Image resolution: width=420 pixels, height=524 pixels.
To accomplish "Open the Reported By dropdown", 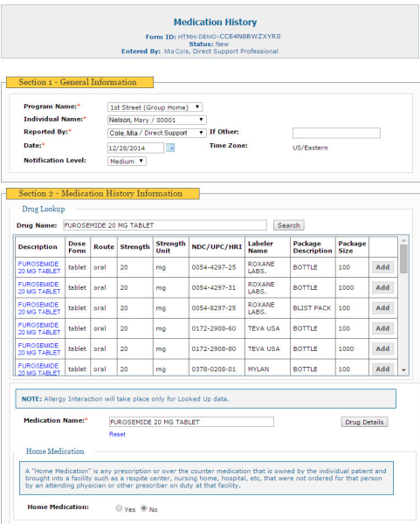I will pyautogui.click(x=157, y=133).
